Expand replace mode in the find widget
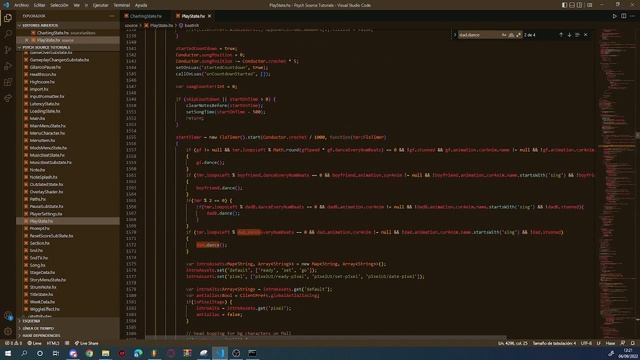 coord(455,35)
